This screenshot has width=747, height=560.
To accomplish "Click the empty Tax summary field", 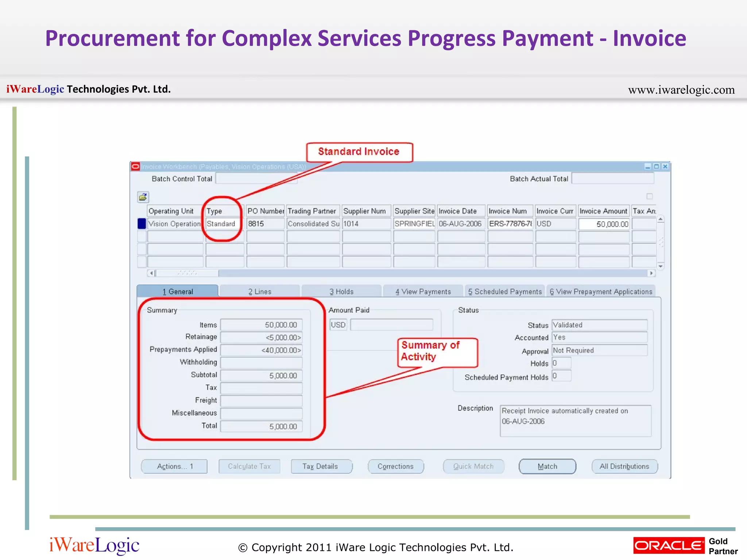I will click(262, 388).
